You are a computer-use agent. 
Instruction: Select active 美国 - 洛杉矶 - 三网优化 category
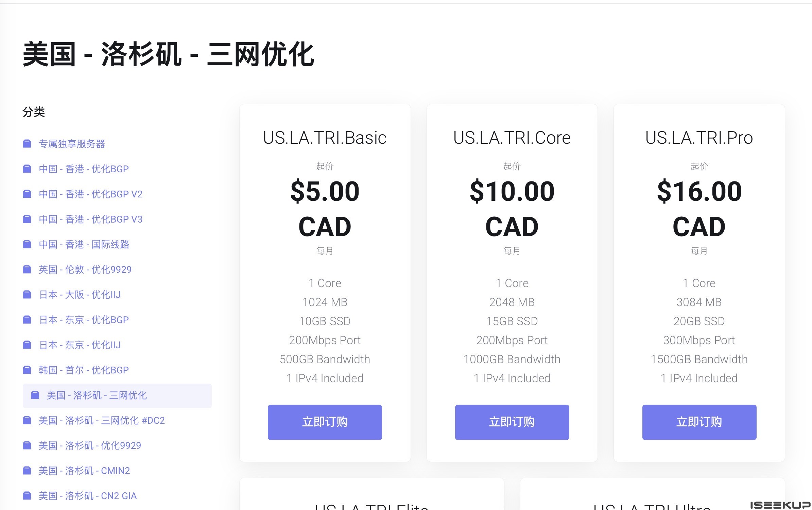97,395
